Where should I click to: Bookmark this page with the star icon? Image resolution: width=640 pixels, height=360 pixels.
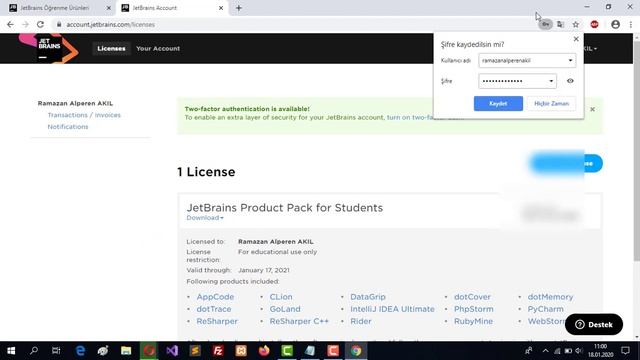576,24
